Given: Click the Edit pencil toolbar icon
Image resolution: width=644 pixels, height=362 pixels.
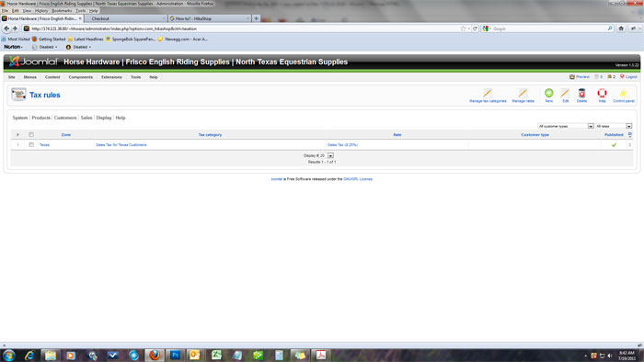Looking at the screenshot, I should pos(565,94).
